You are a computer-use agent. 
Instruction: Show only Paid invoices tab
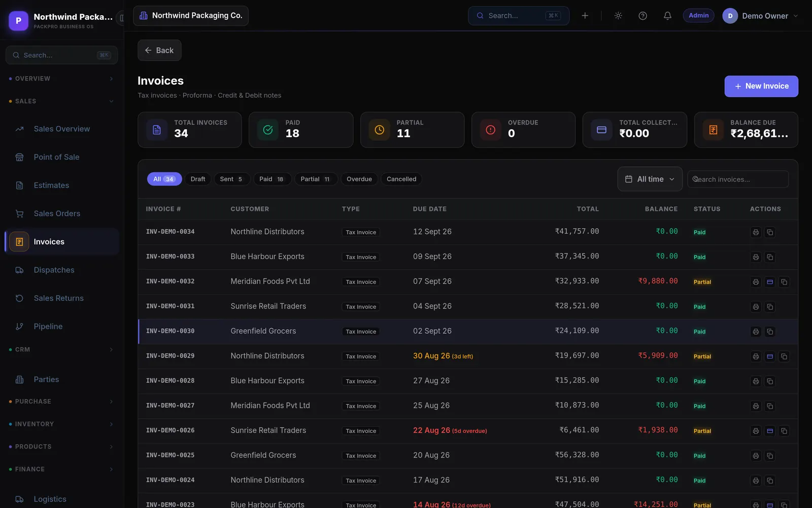point(272,179)
